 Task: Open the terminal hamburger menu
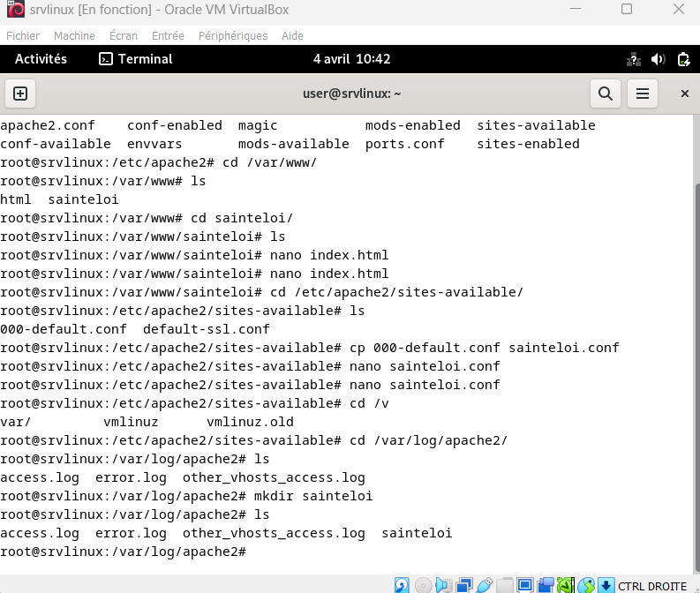pyautogui.click(x=643, y=94)
